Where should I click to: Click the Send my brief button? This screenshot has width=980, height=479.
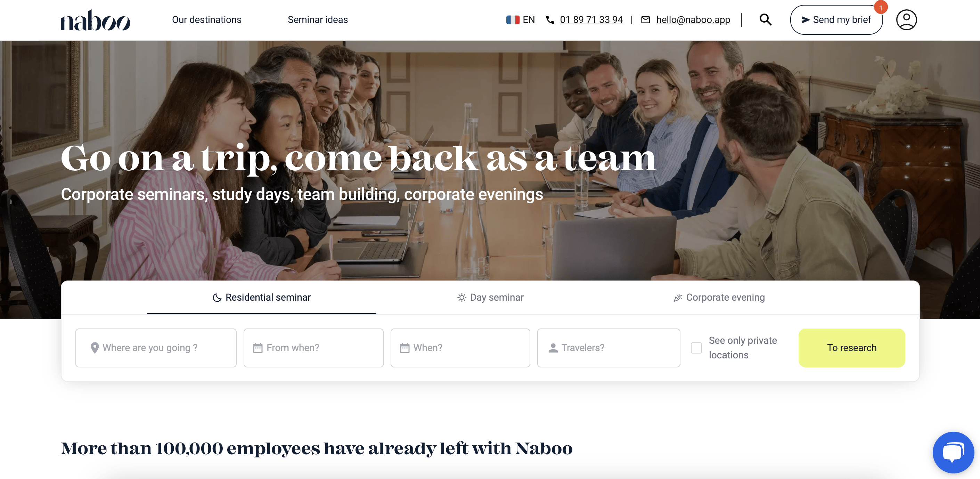(836, 20)
